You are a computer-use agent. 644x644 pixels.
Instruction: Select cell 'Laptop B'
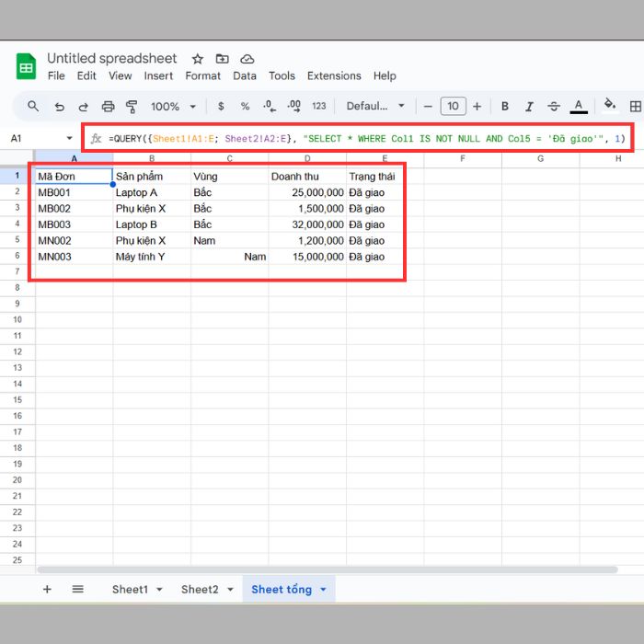tap(152, 224)
